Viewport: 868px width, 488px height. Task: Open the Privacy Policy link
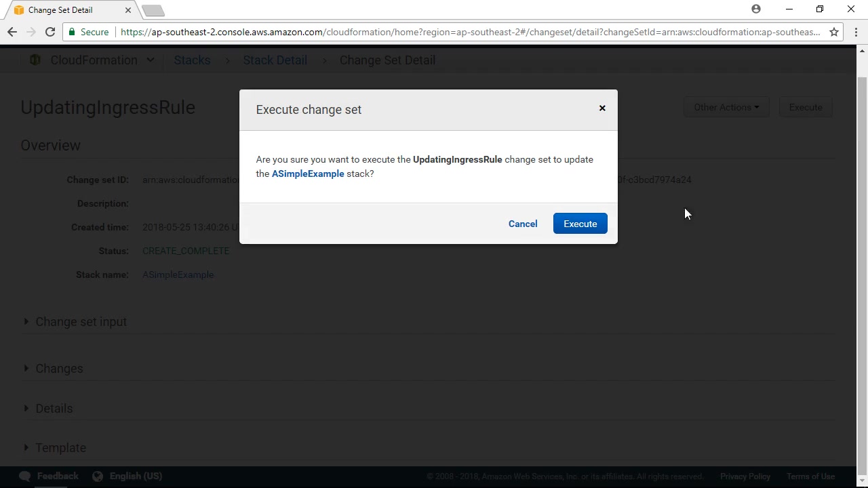point(745,476)
